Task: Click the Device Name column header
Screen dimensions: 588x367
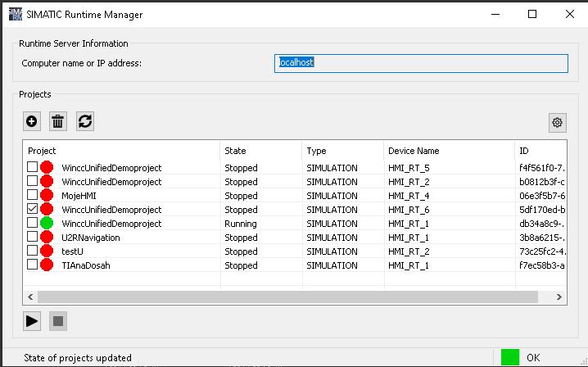Action: [x=450, y=151]
